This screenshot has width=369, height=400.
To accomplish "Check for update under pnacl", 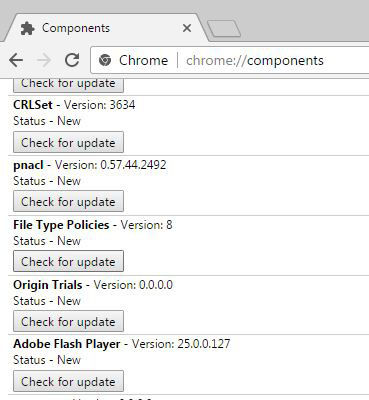I will click(x=68, y=201).
